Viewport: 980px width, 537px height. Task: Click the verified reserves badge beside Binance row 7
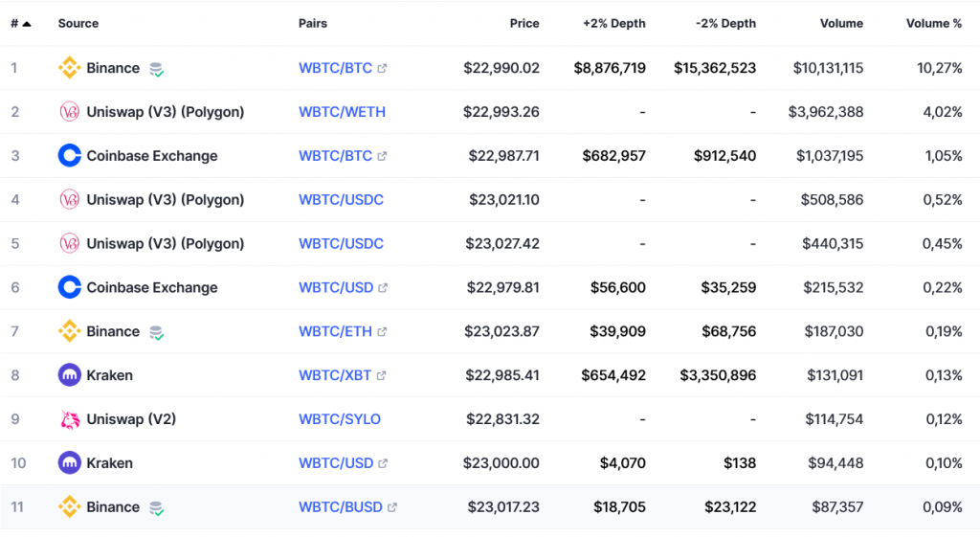coord(157,332)
